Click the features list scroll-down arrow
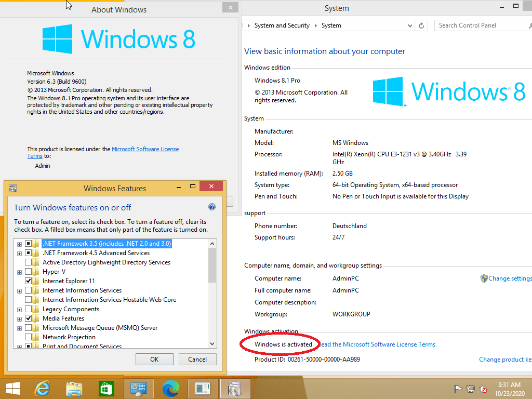The image size is (532, 399). (x=212, y=344)
